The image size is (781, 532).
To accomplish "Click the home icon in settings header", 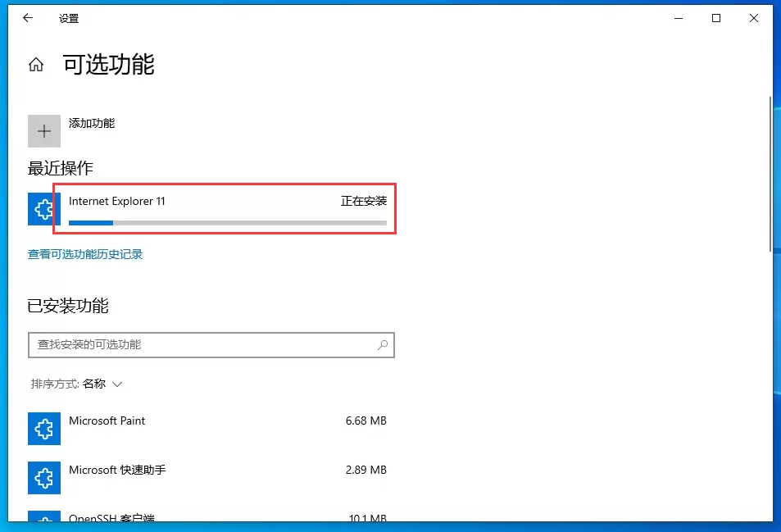I will pos(35,64).
